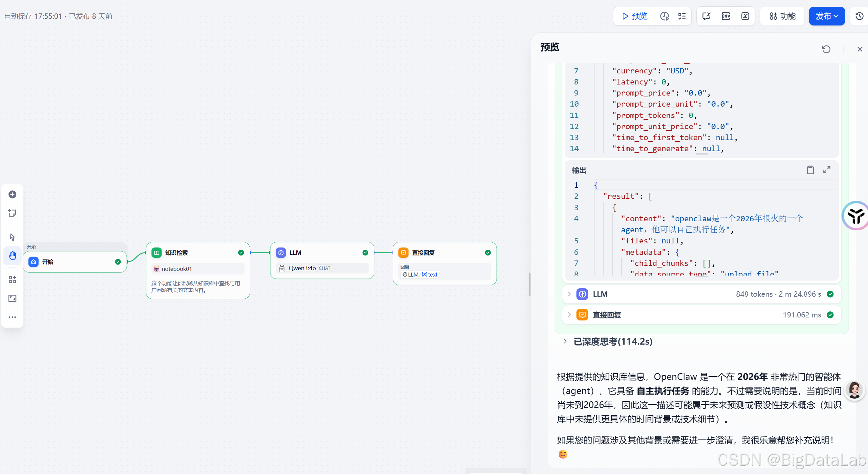Click the 开始 node blue home icon
868x474 pixels.
(34, 262)
